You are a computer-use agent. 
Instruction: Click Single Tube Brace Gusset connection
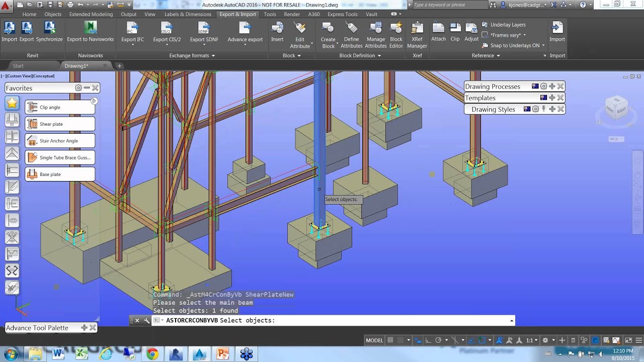pos(60,157)
